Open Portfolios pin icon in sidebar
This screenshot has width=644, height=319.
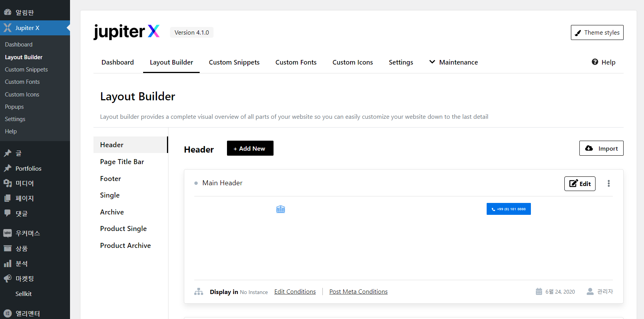8,168
